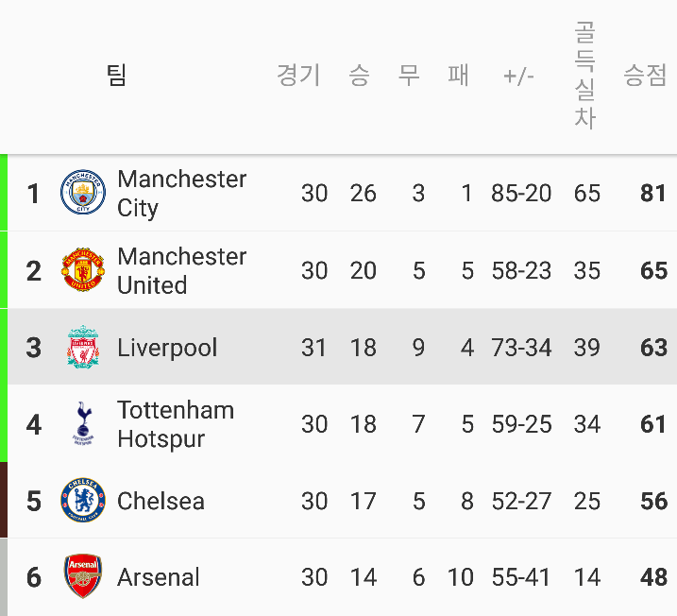Select the Arsenal team name
Screen dimensions: 677x616
click(x=158, y=577)
